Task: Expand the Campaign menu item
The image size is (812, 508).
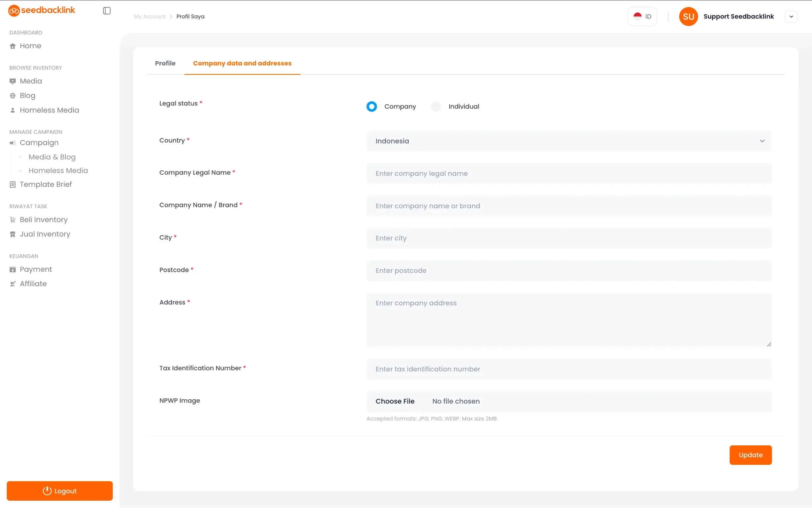Action: point(39,143)
